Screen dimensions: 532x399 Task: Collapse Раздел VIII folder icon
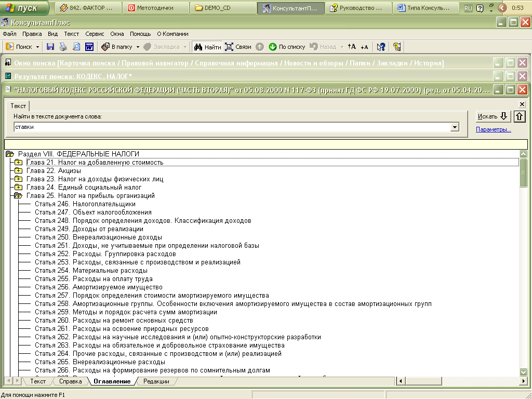[x=10, y=154]
